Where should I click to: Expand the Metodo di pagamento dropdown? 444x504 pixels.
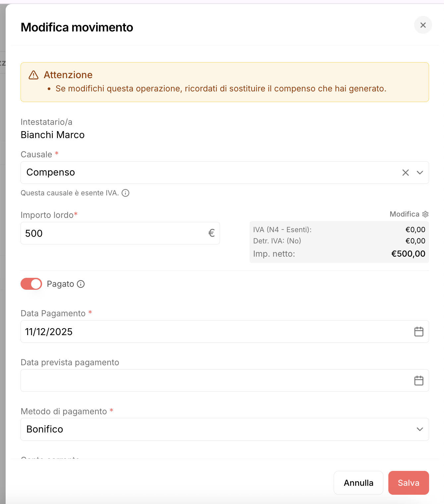click(x=420, y=429)
